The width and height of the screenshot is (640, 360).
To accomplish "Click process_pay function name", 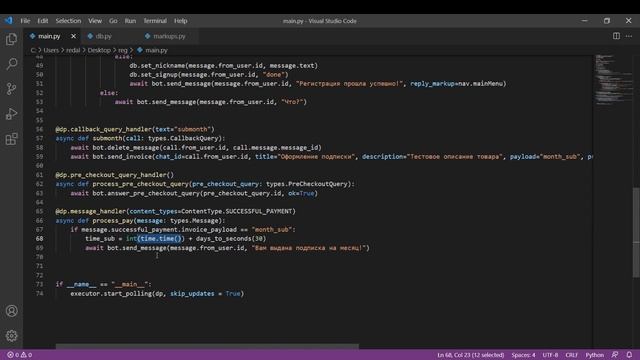I will 113,221.
